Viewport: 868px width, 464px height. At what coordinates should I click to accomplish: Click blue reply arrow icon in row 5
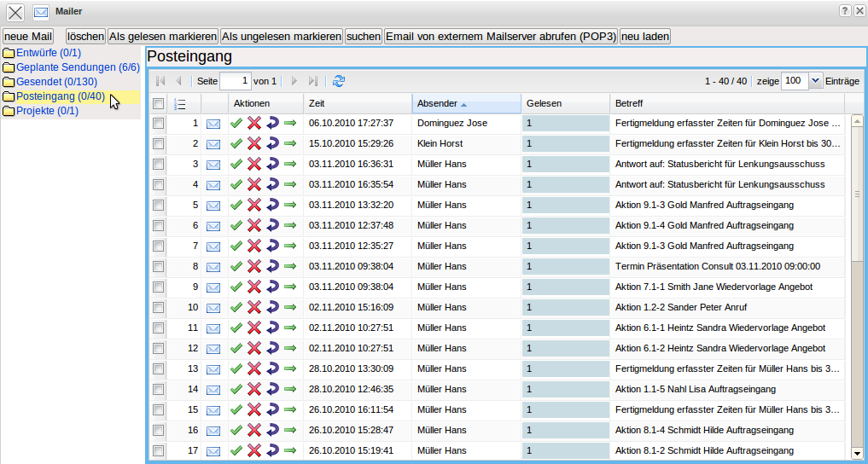click(x=272, y=205)
